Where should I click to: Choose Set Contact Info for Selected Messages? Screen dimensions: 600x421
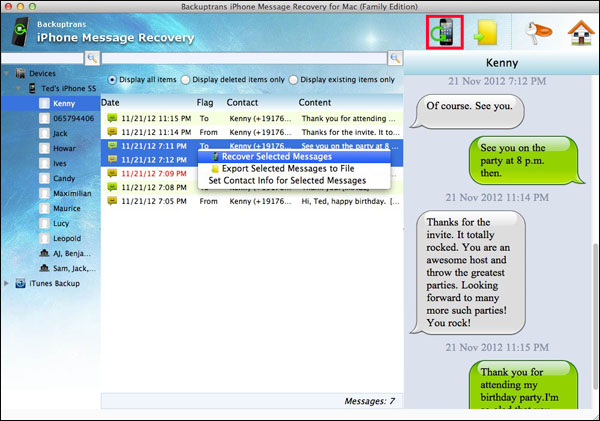(x=294, y=180)
